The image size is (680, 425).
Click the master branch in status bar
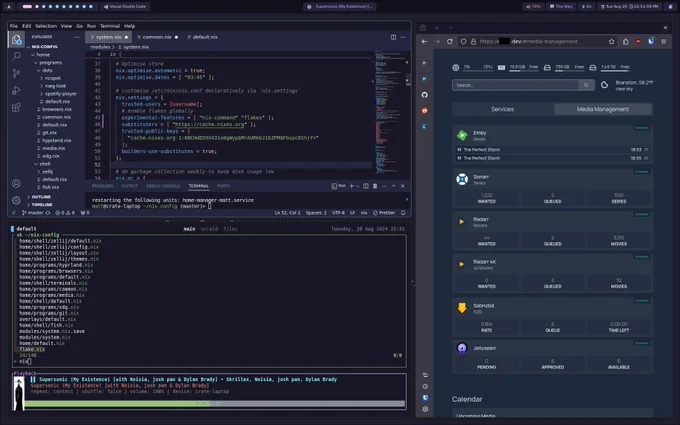click(x=33, y=213)
